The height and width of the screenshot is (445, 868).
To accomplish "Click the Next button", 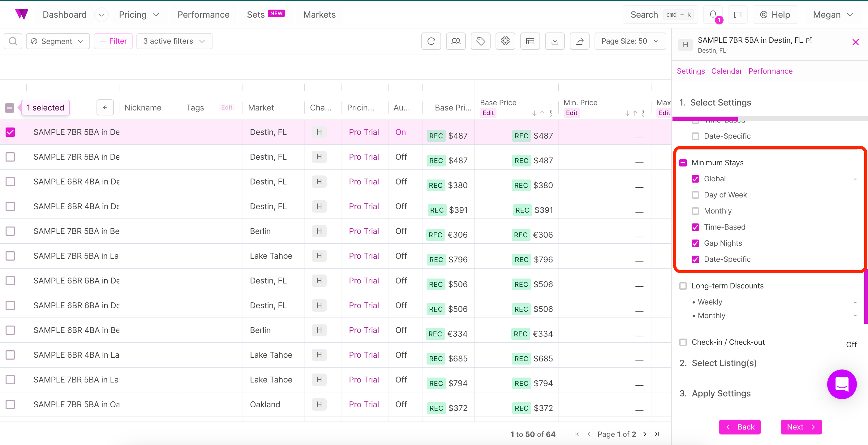I will pos(801,427).
